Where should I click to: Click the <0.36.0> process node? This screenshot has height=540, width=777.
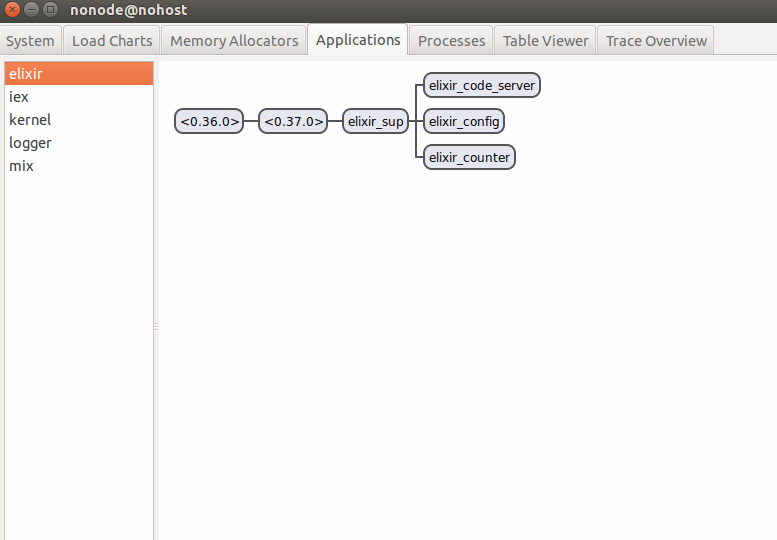(209, 121)
